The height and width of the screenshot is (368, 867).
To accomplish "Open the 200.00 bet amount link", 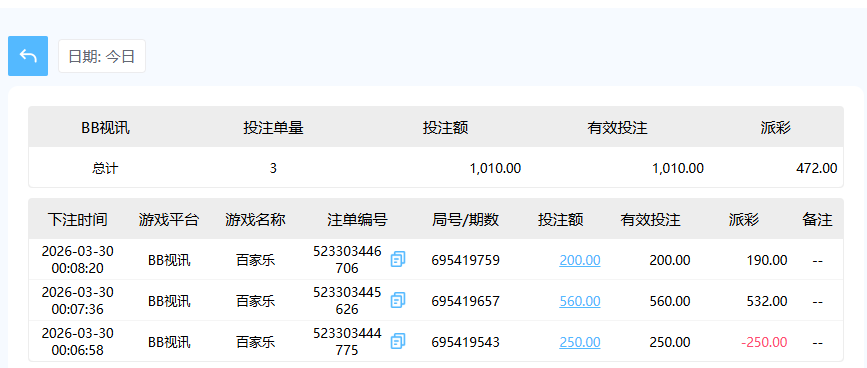I will pos(580,260).
